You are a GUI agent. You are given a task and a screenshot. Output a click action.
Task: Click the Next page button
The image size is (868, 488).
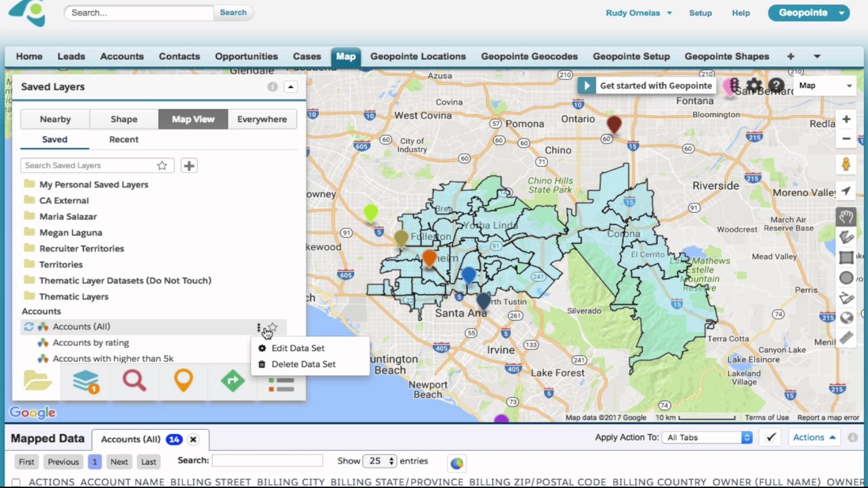click(x=119, y=462)
